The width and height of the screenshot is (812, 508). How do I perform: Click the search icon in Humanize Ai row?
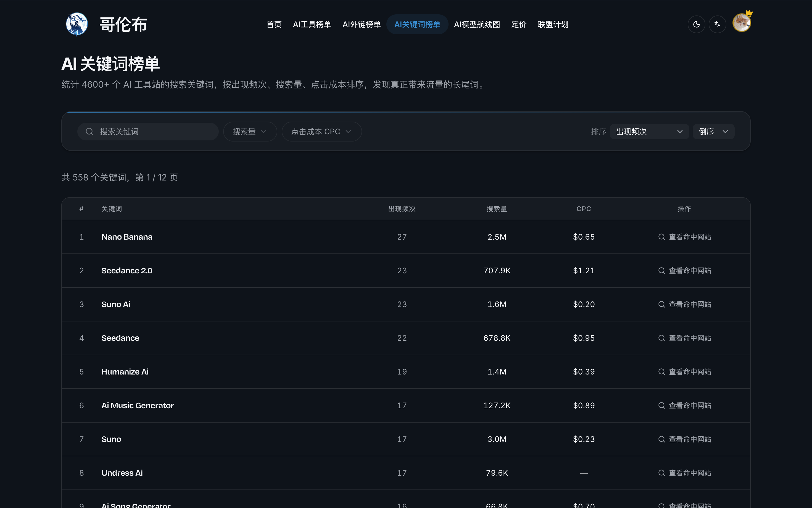tap(662, 371)
